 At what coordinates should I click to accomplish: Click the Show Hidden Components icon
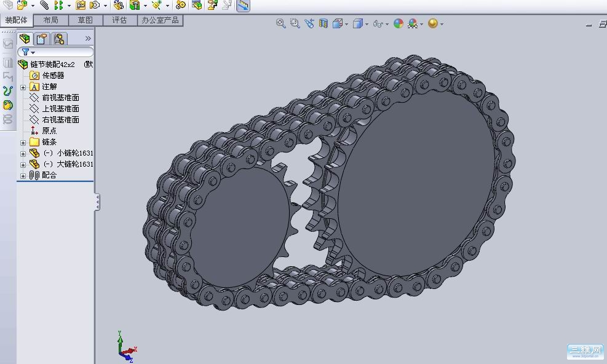pyautogui.click(x=119, y=5)
